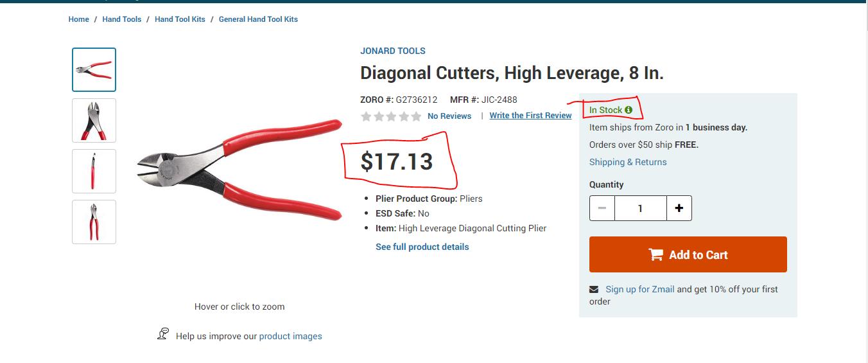Navigate to Hand Tool Kits breadcrumb
This screenshot has height=363, width=868.
[x=180, y=19]
